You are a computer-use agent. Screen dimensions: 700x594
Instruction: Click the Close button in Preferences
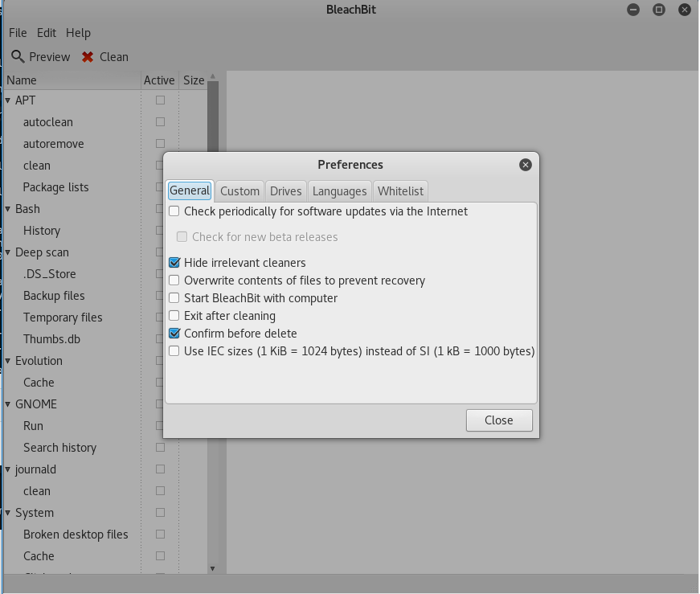[x=499, y=420]
